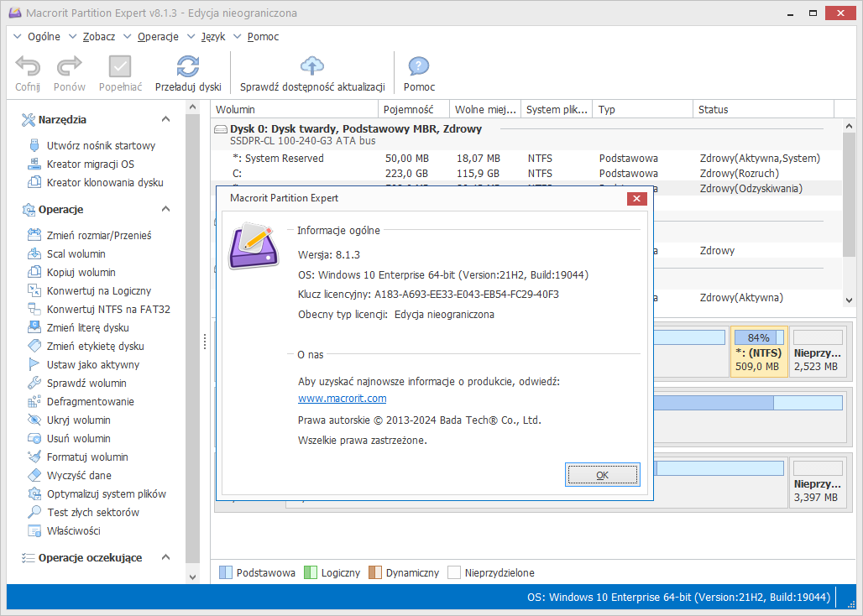863x616 pixels.
Task: Click the Wolne miej... column header
Action: click(x=485, y=109)
